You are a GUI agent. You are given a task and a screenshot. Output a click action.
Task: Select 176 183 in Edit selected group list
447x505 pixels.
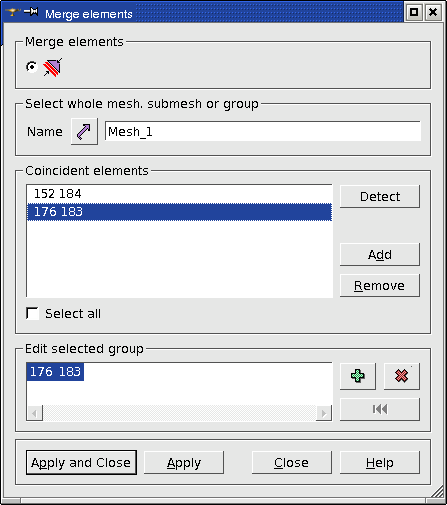click(x=55, y=372)
